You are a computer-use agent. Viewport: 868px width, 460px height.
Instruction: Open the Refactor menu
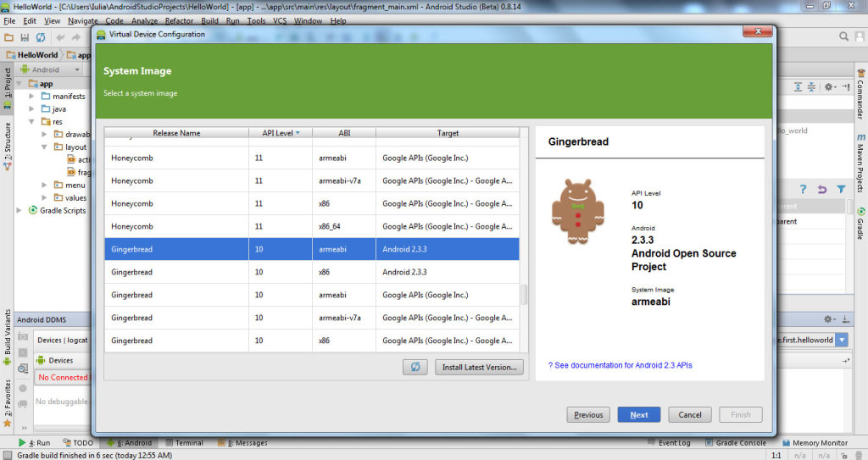coord(179,21)
